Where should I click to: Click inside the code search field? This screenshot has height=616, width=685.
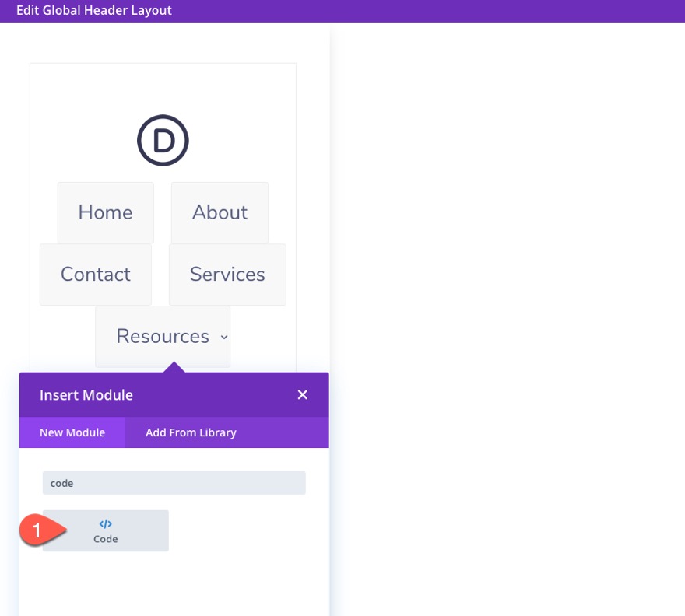[x=174, y=482]
